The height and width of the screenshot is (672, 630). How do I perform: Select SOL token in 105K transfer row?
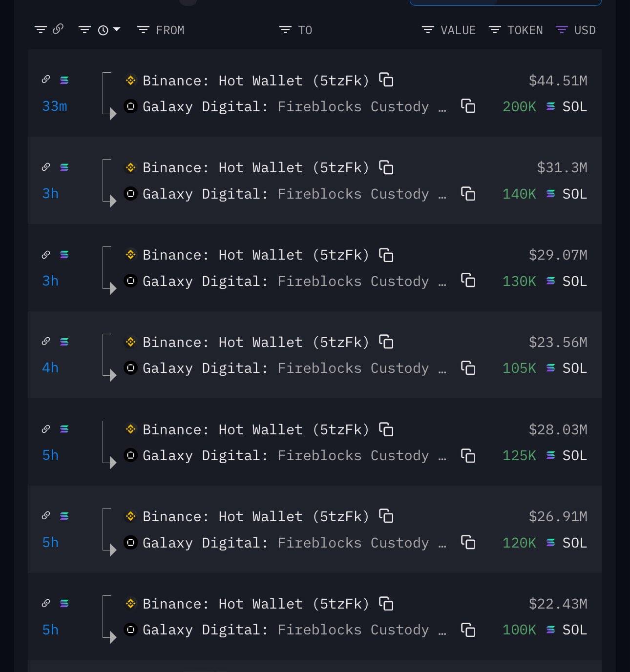point(574,368)
